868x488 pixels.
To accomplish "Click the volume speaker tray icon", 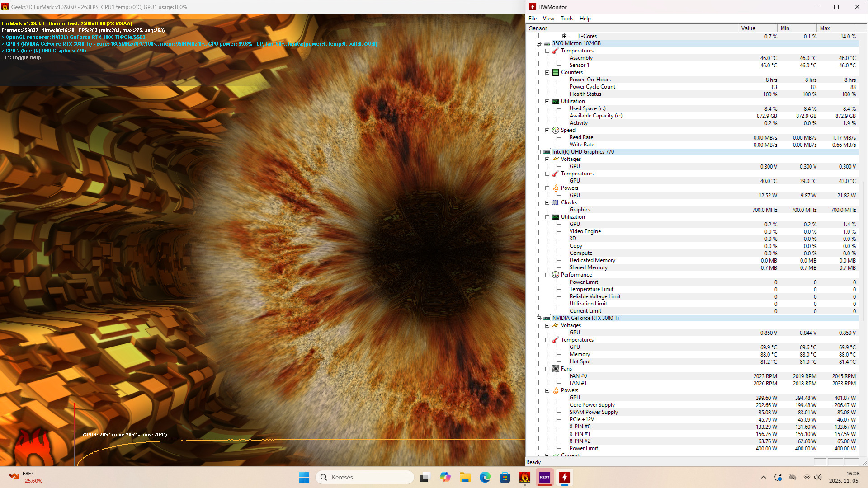I will click(x=818, y=477).
